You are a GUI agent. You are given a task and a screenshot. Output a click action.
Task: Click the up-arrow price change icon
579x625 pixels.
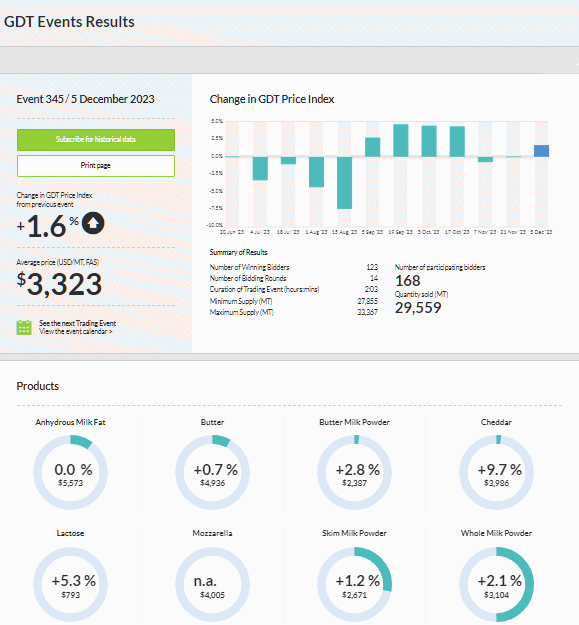point(93,223)
